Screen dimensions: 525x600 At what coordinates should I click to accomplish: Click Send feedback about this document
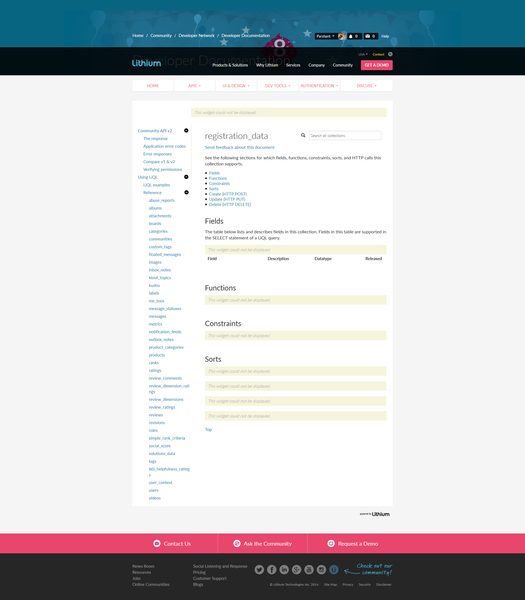pos(240,147)
